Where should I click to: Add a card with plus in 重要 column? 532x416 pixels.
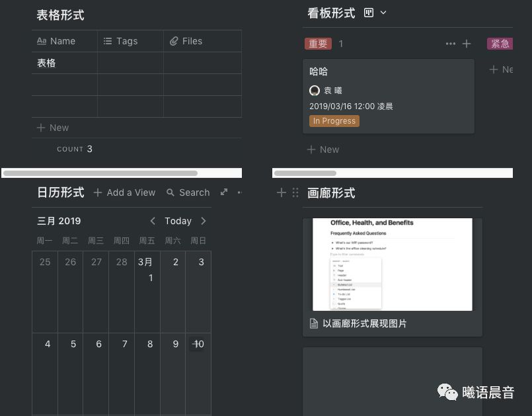(467, 44)
